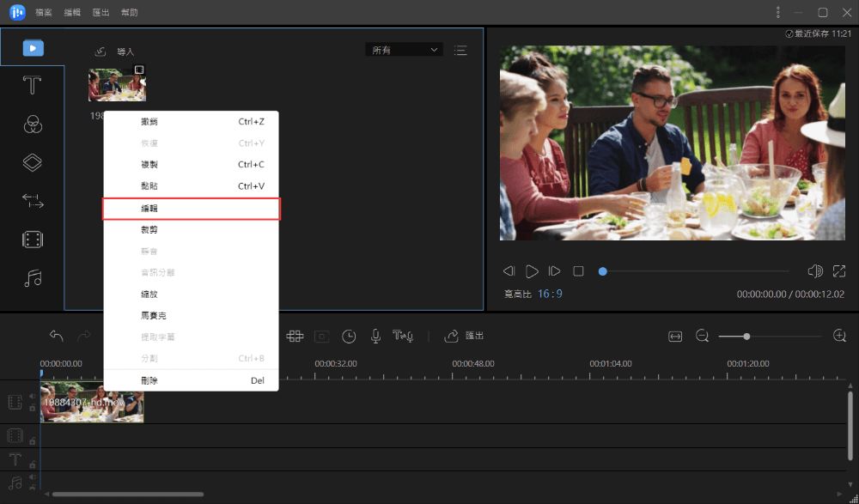Click the voice recording microphone icon
859x504 pixels.
pyautogui.click(x=375, y=336)
